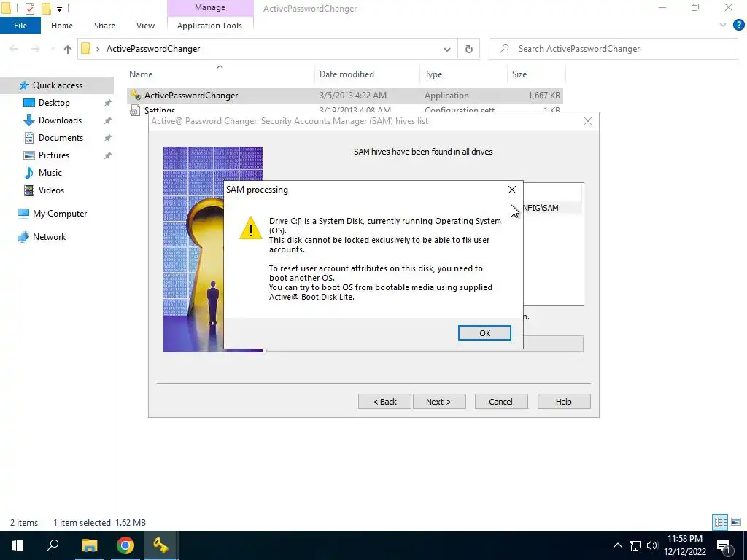The width and height of the screenshot is (747, 560).
Task: Collapse the ribbon with chevron
Action: tap(723, 26)
